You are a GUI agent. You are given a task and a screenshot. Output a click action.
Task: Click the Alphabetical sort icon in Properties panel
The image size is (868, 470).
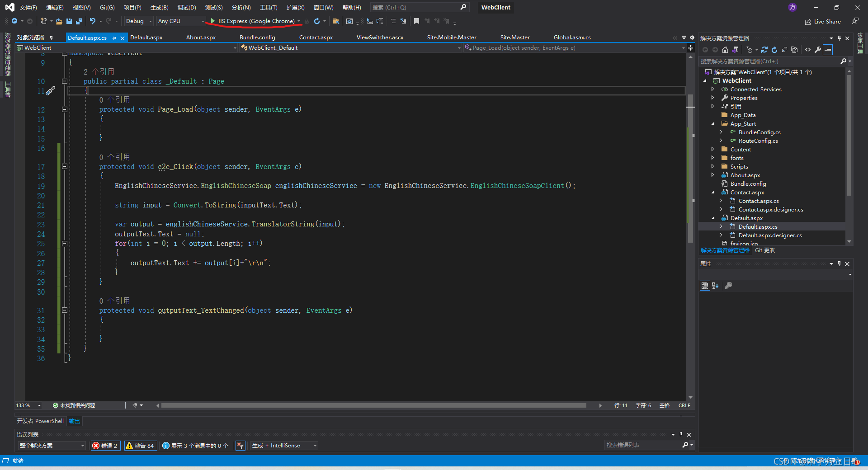tap(715, 286)
